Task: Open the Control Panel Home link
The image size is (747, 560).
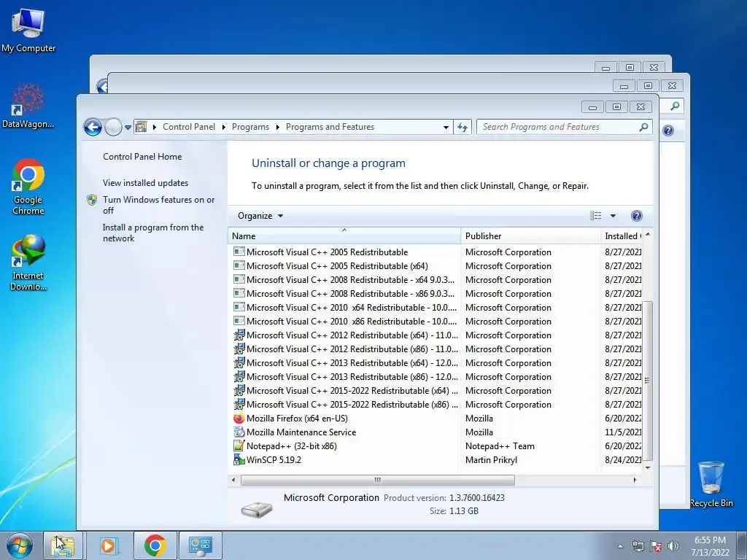Action: (142, 157)
